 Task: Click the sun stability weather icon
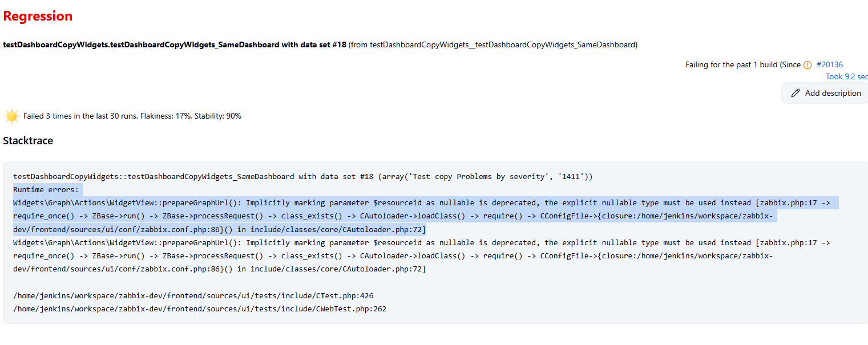[11, 116]
